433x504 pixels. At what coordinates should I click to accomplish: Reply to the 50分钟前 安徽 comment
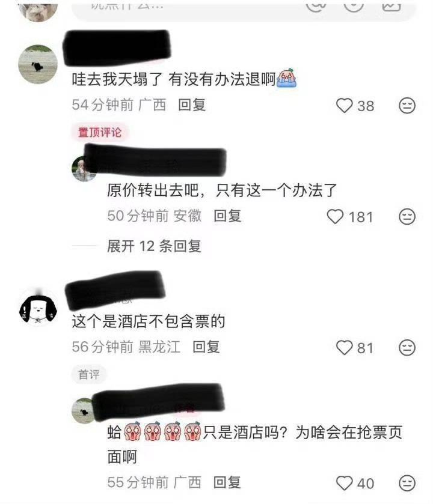tap(227, 216)
